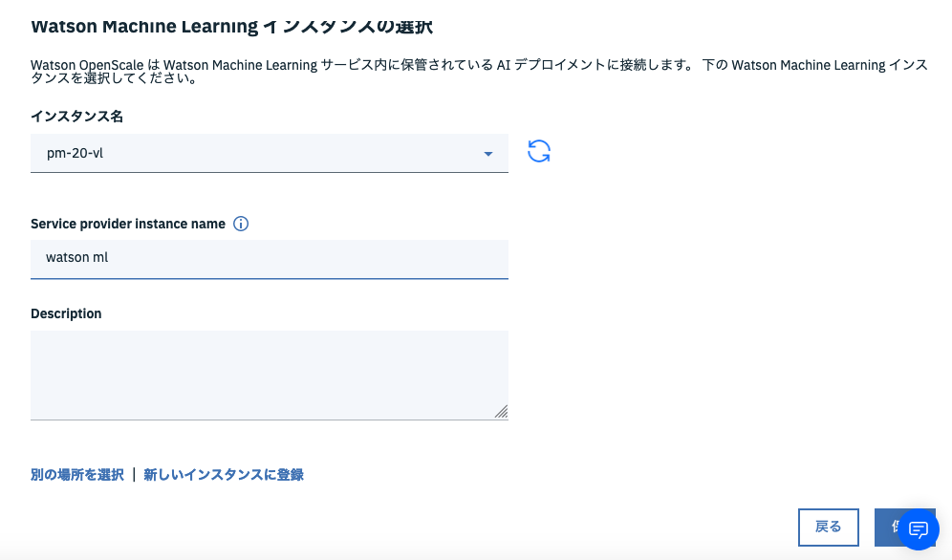
Task: Open 新しいインスタンスに登録 registration link
Action: (x=223, y=474)
